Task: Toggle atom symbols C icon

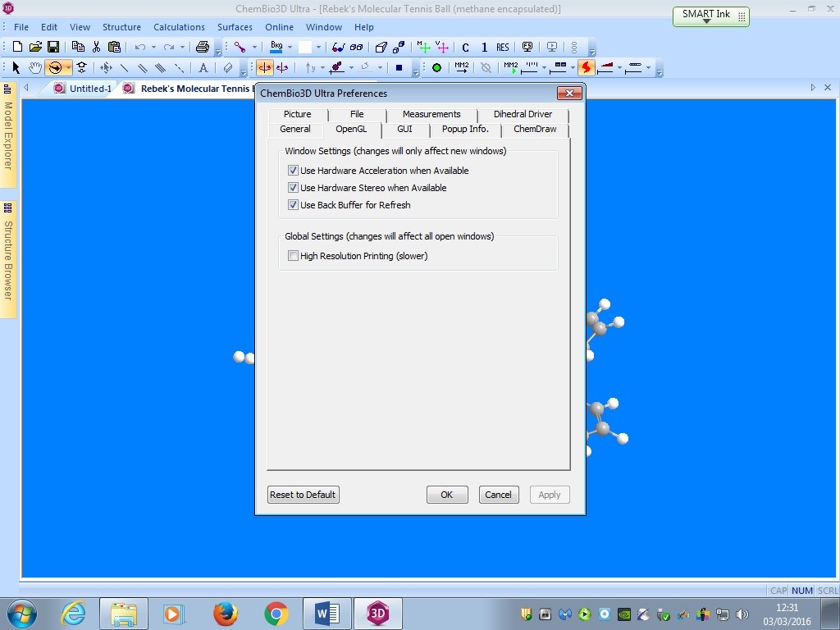Action: click(x=465, y=47)
